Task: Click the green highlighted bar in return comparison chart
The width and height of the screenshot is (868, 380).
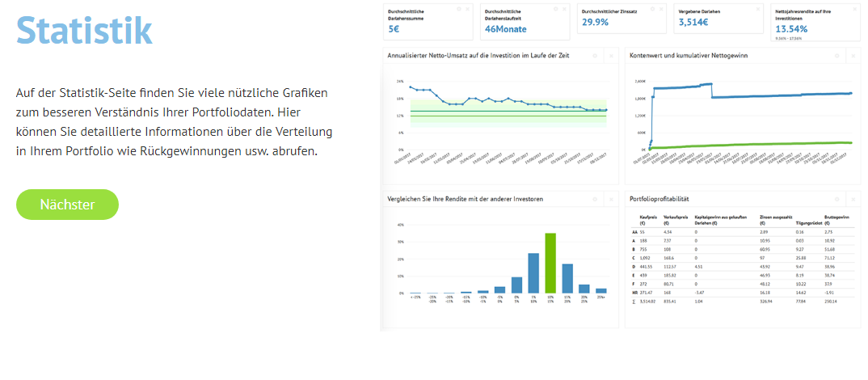Action: [x=550, y=263]
